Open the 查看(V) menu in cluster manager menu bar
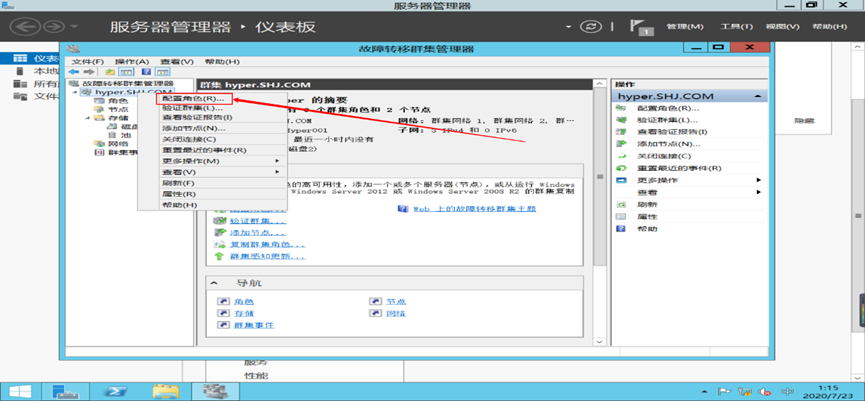The width and height of the screenshot is (865, 401). point(177,61)
